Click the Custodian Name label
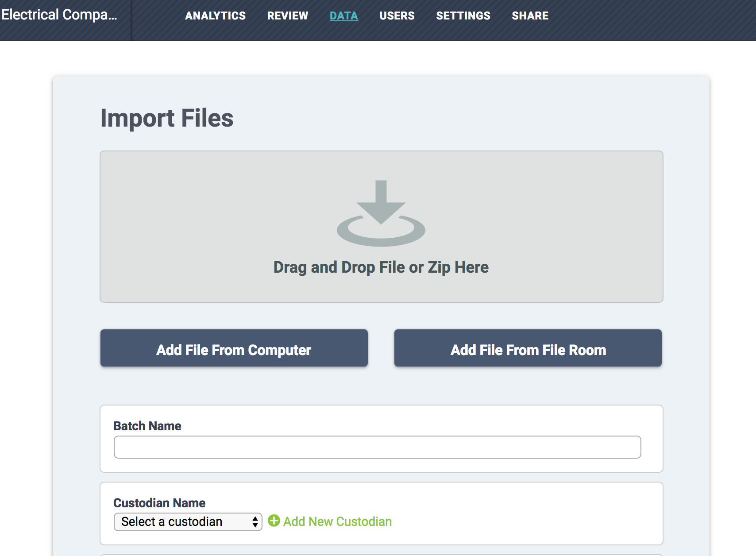 159,503
